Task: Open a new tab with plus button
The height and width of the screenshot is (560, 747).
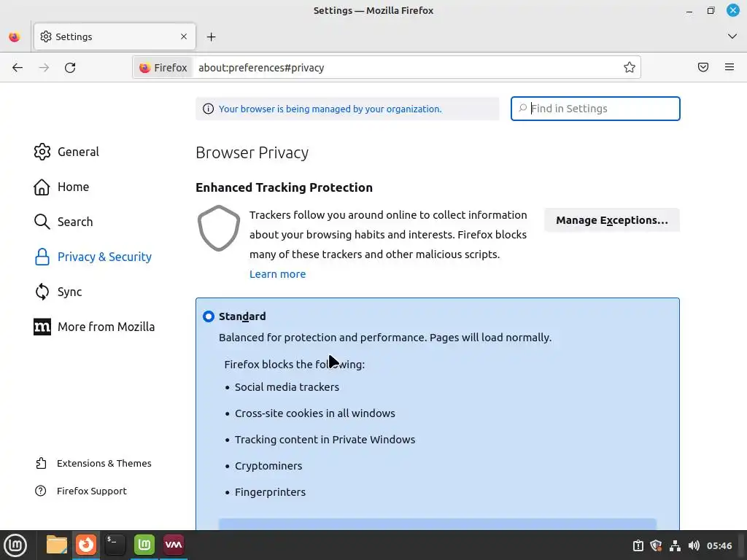Action: pos(211,36)
